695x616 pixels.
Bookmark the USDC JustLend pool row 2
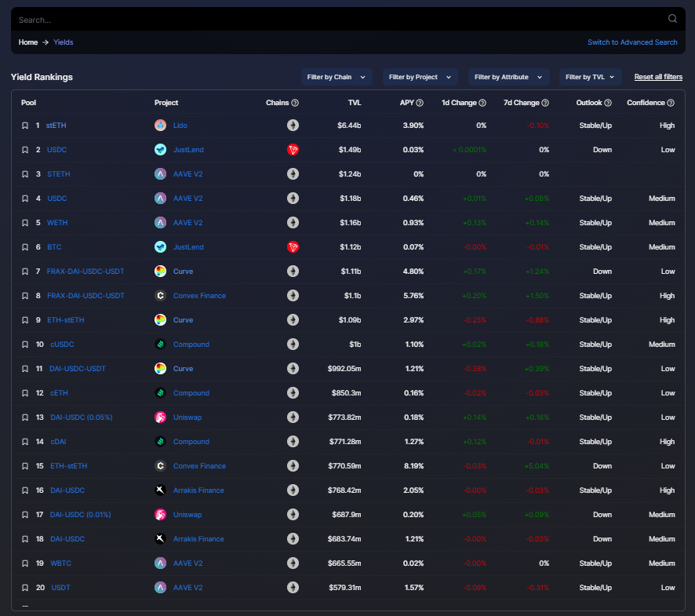(25, 150)
